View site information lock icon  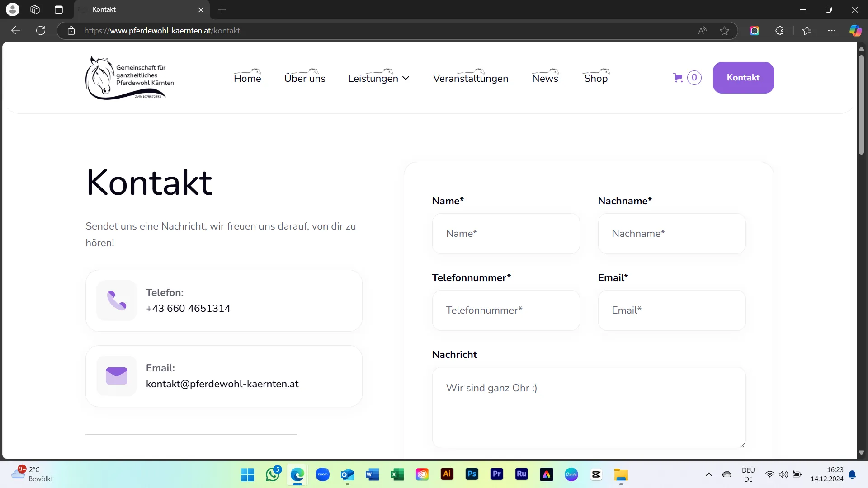coord(71,31)
